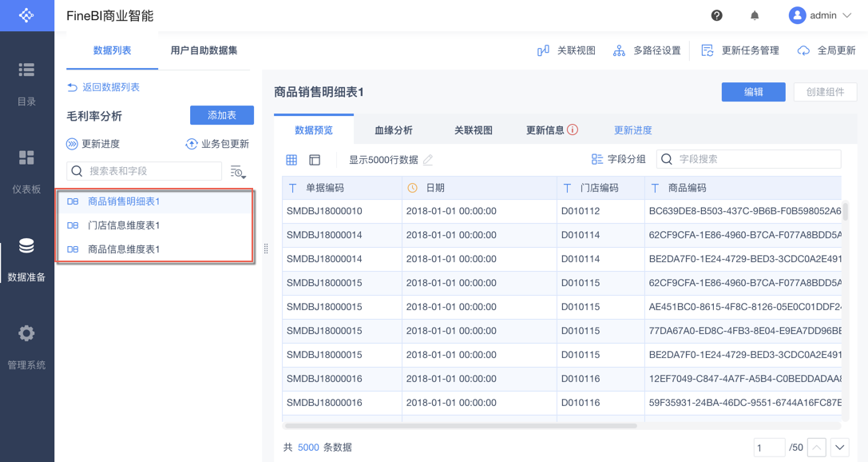Open the notification bell icon
Viewport: 868px width, 462px height.
click(755, 15)
